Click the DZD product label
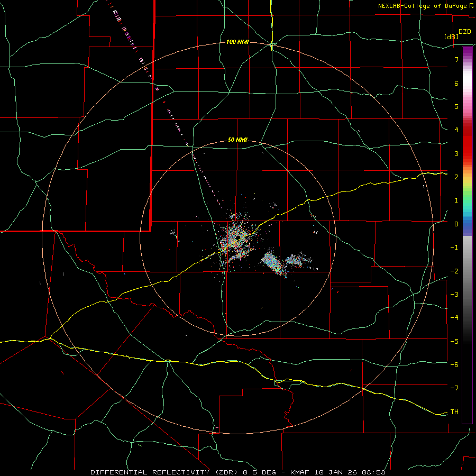This screenshot has height=476, width=476. 465,32
